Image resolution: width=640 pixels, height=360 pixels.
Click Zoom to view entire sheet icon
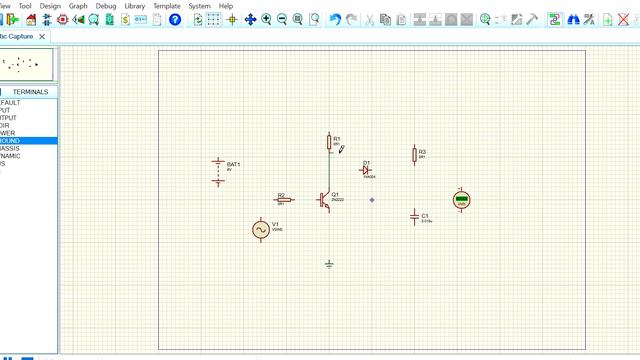click(x=298, y=19)
